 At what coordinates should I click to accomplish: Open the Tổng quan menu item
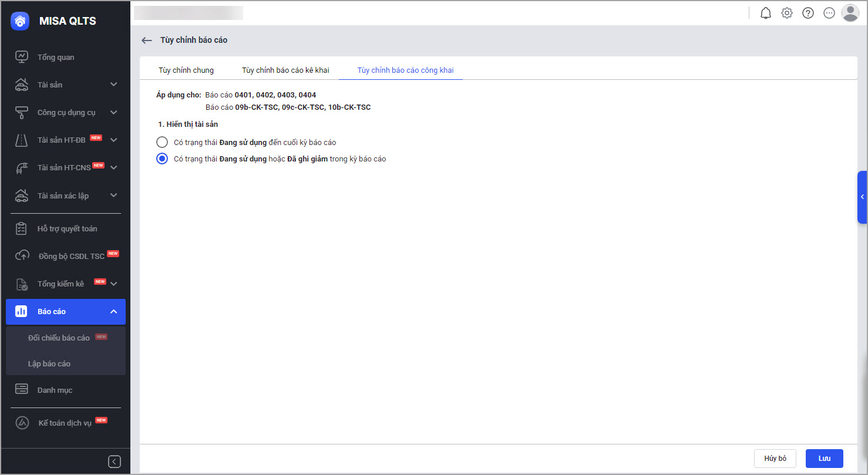pyautogui.click(x=56, y=57)
